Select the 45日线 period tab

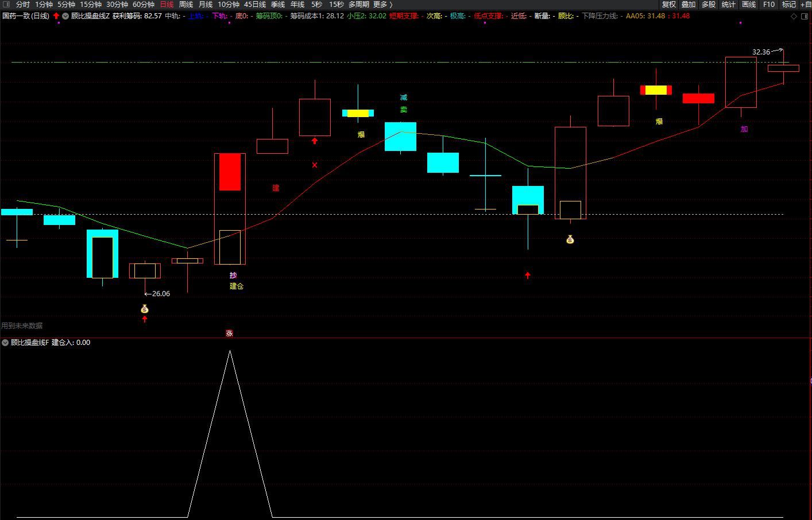coord(255,5)
